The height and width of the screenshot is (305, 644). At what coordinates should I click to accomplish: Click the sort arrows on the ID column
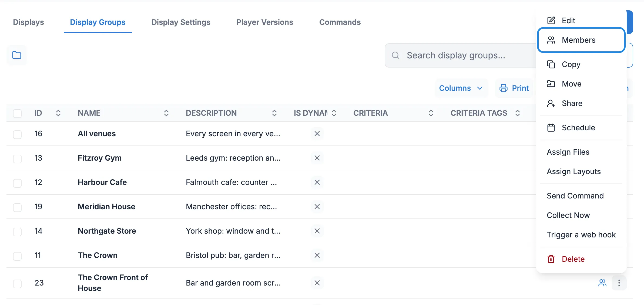click(x=58, y=113)
